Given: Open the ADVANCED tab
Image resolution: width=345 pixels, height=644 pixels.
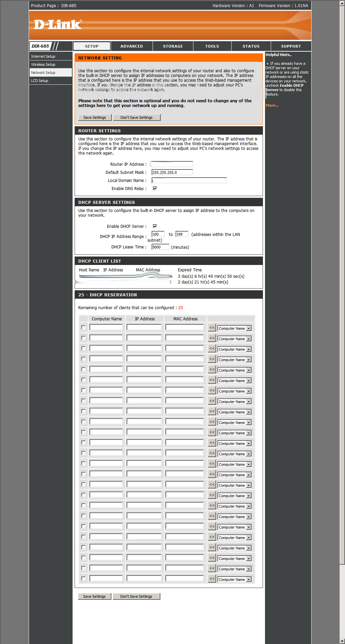Looking at the screenshot, I should click(x=132, y=46).
